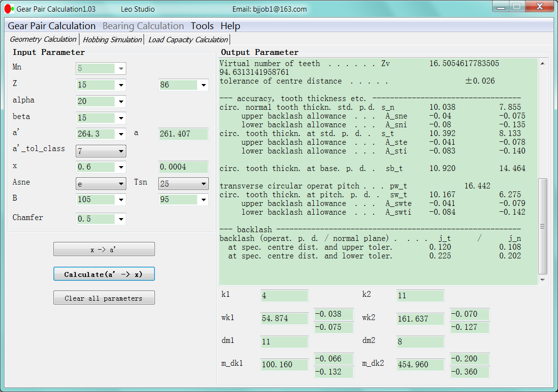The height and width of the screenshot is (392, 558).
Task: Open the Tsn dropdown showing 25
Action: (x=184, y=184)
